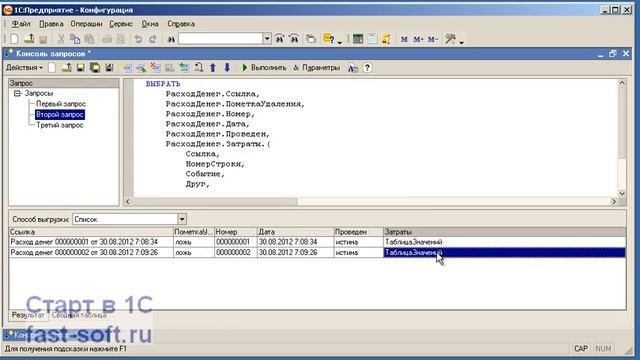Screen dimensions: 640x360
Task: Open the Правка menu
Action: click(51, 24)
